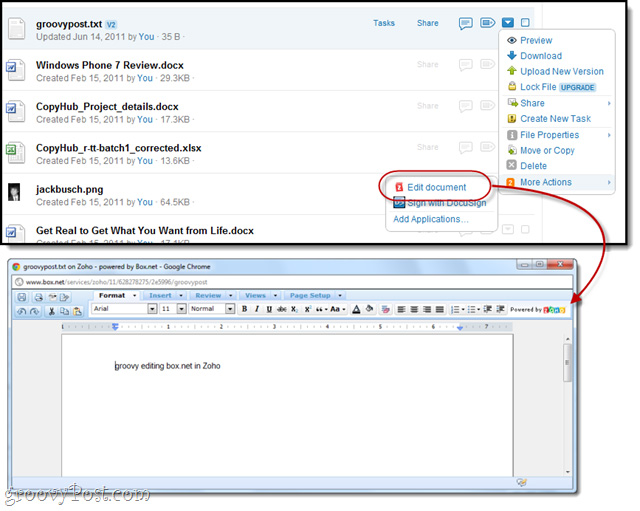Open Windows Phone 7 Review.docx
The image size is (640, 511).
pos(109,65)
